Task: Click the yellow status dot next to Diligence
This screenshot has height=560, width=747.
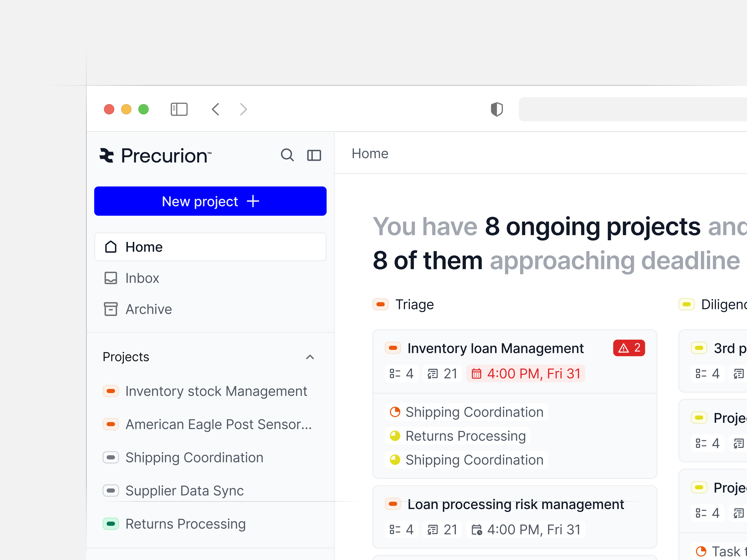Action: [x=686, y=304]
